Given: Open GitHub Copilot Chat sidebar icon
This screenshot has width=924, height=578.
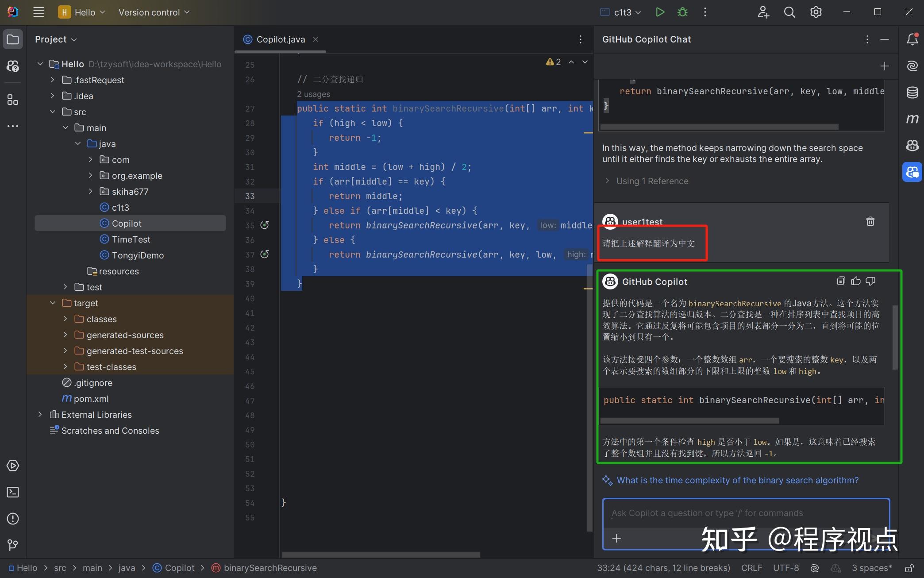Looking at the screenshot, I should (912, 172).
